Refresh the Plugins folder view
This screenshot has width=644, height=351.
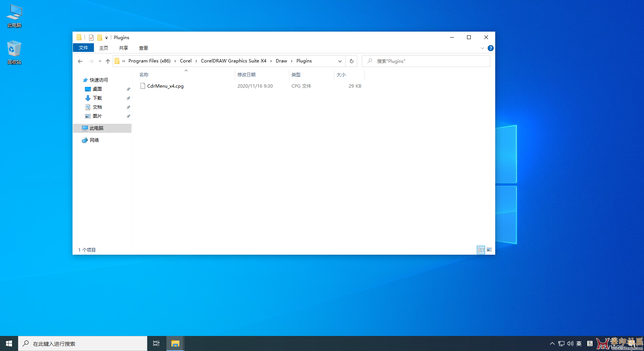point(351,61)
